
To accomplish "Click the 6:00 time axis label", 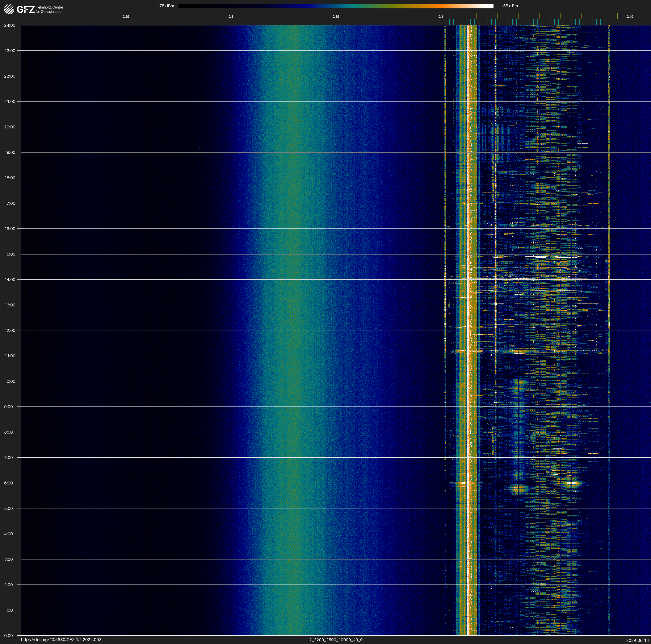I will 8,483.
